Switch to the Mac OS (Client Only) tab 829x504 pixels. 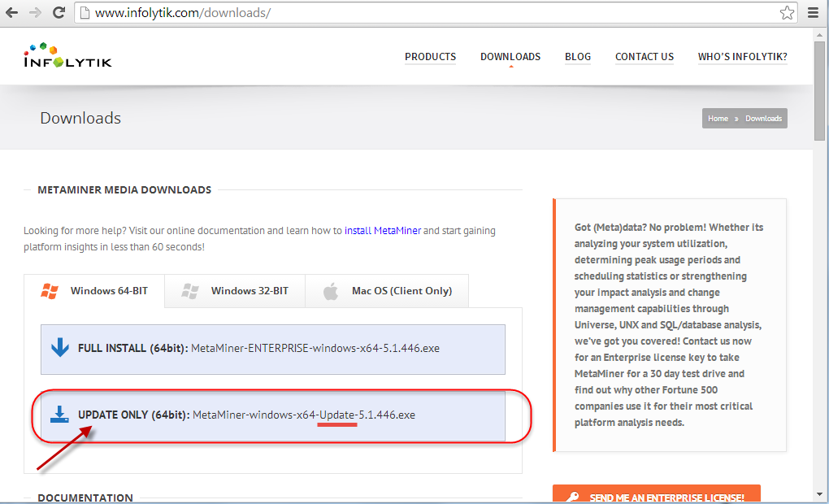(387, 291)
